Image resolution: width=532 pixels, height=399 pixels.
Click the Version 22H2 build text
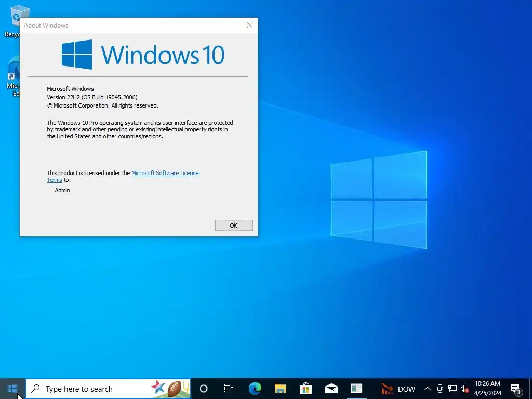(92, 97)
